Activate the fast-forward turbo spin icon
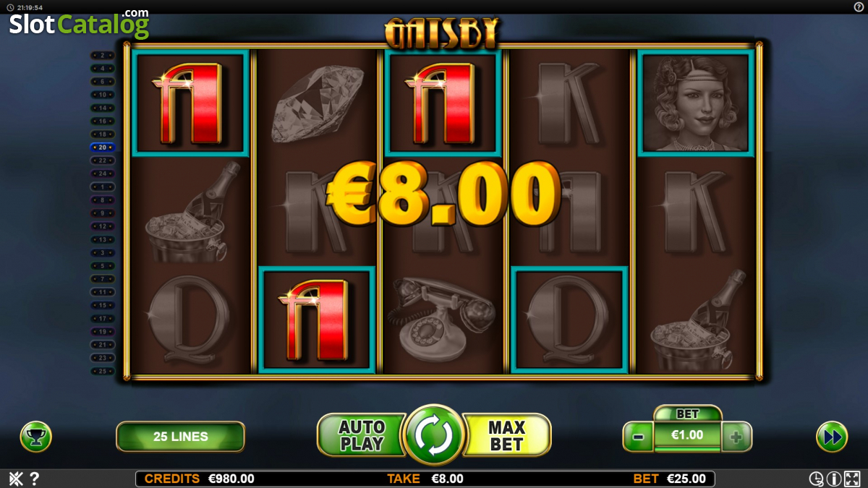Screen dimensions: 868x488 [832, 437]
